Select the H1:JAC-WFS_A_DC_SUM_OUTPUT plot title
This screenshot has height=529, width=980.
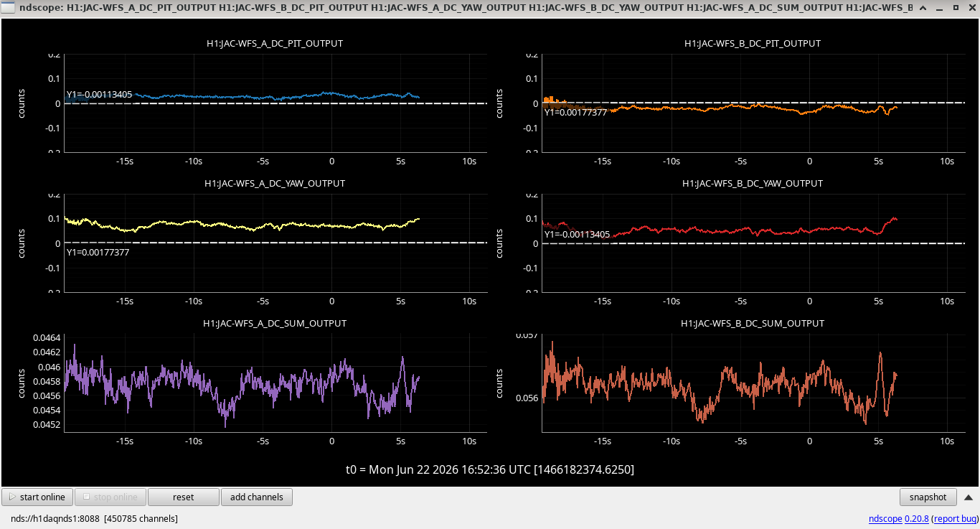click(275, 323)
